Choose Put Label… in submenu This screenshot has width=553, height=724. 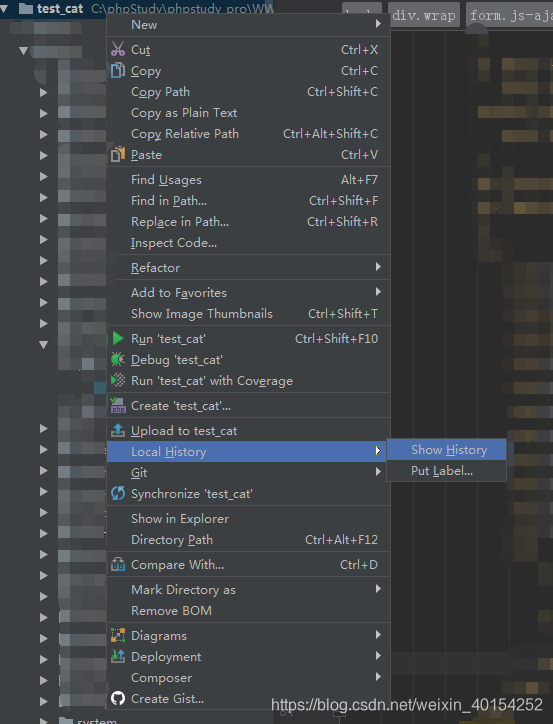[446, 471]
